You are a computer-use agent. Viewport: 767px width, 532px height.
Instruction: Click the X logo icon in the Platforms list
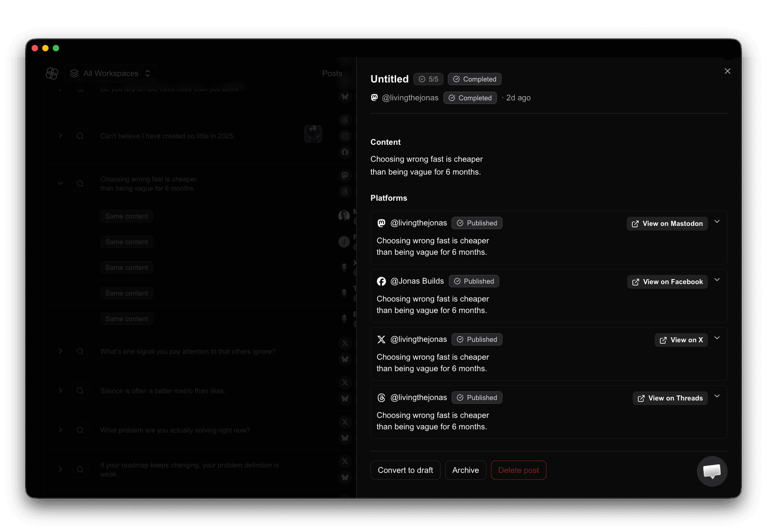tap(381, 340)
